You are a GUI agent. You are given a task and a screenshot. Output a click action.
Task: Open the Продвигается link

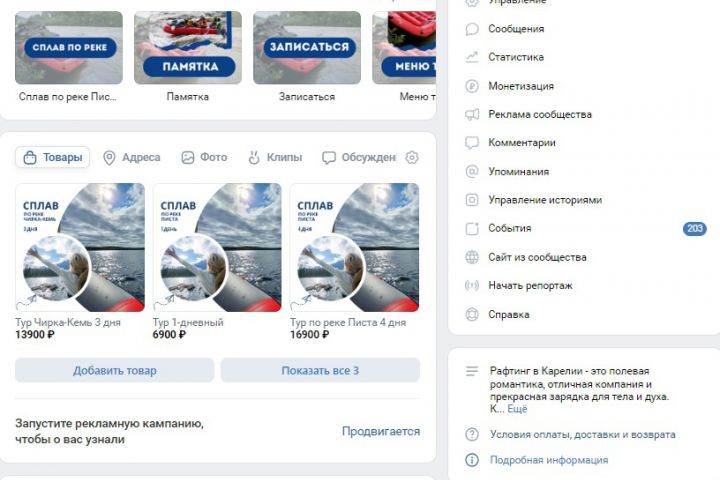tap(381, 431)
